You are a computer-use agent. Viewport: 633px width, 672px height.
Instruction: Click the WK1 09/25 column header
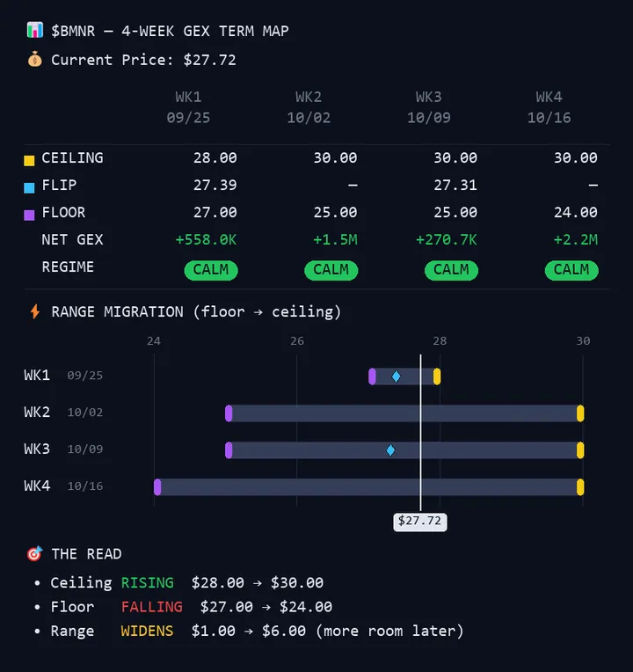tap(188, 107)
